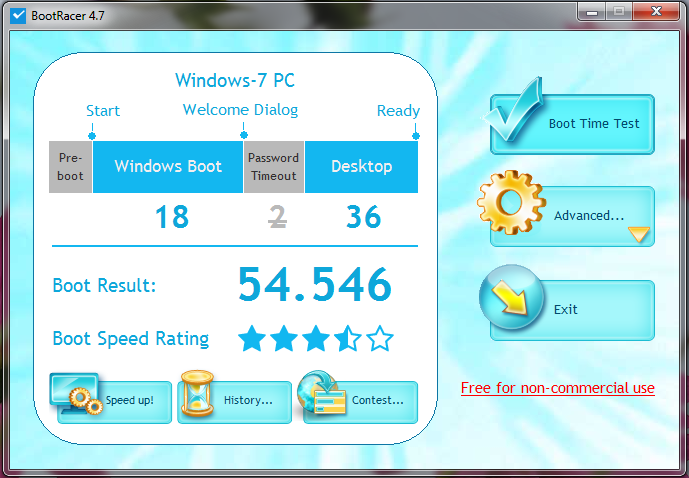Open the Contest... button
689x478 pixels.
[x=360, y=402]
